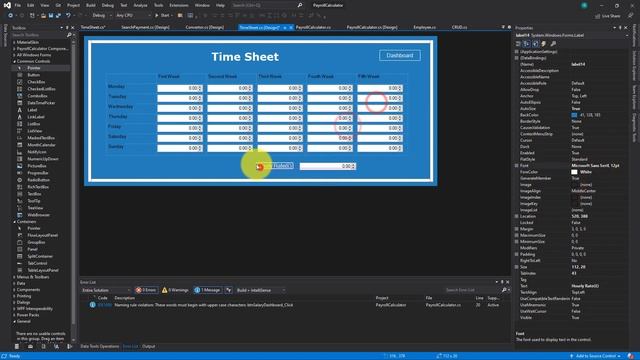Choose the ListBox control in Toolbox
This screenshot has height=360, width=640.
point(34,124)
